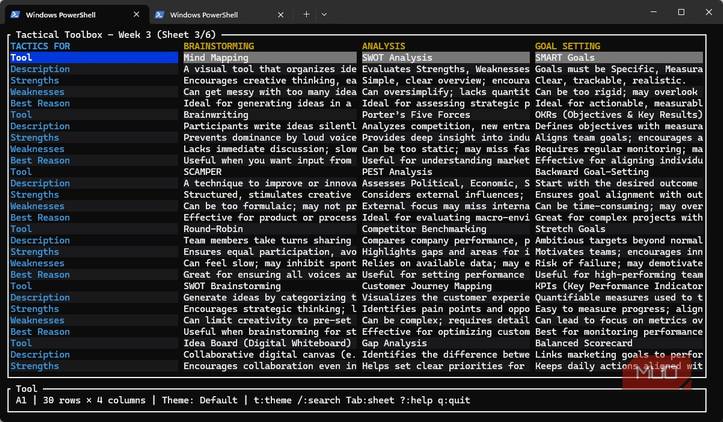Viewport: 723px width, 422px height.
Task: Click the 'Theme: Default' status entry
Action: pos(200,400)
